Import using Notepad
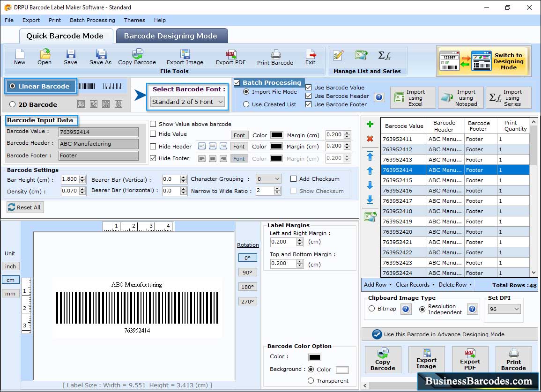 click(460, 98)
